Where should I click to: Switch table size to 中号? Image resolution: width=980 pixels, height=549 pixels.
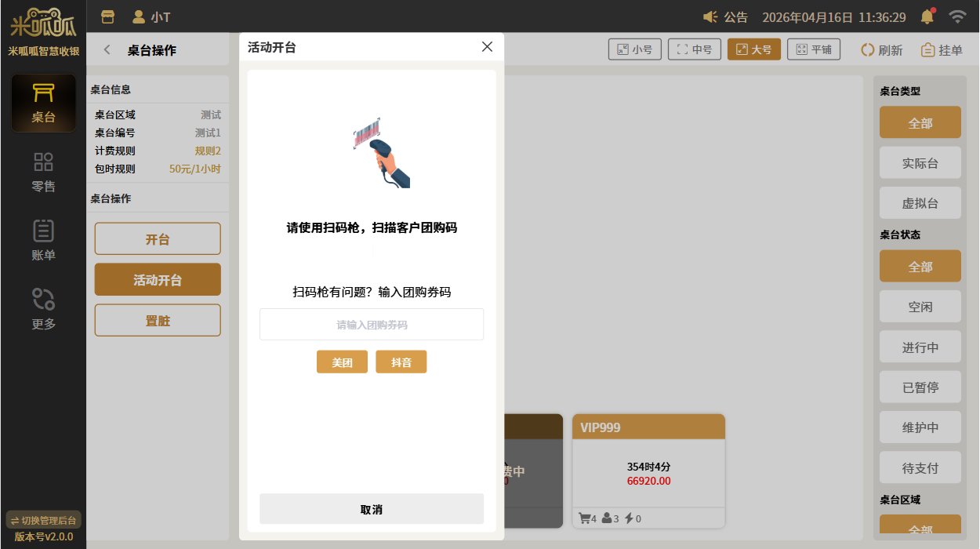(x=695, y=49)
